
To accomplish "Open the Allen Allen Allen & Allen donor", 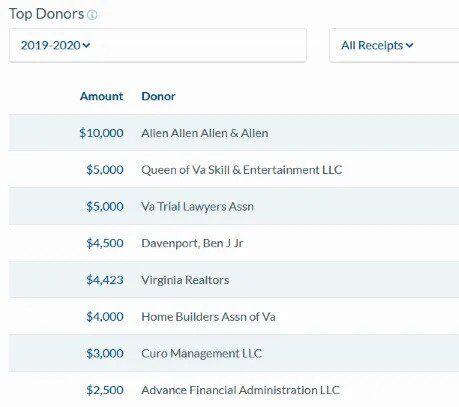I will tap(205, 133).
